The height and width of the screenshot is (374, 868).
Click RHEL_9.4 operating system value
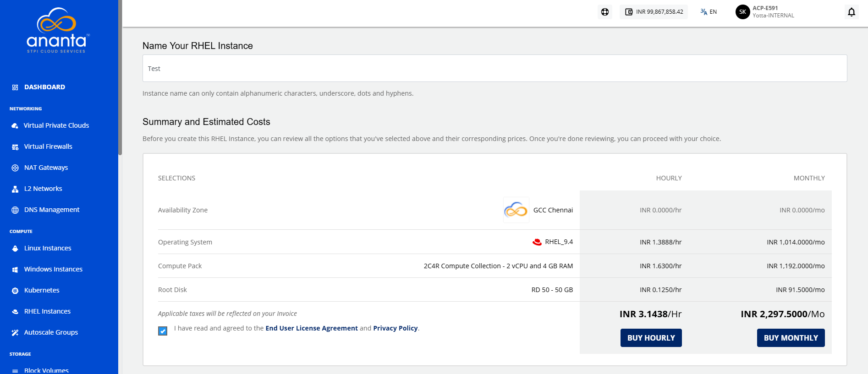point(559,242)
